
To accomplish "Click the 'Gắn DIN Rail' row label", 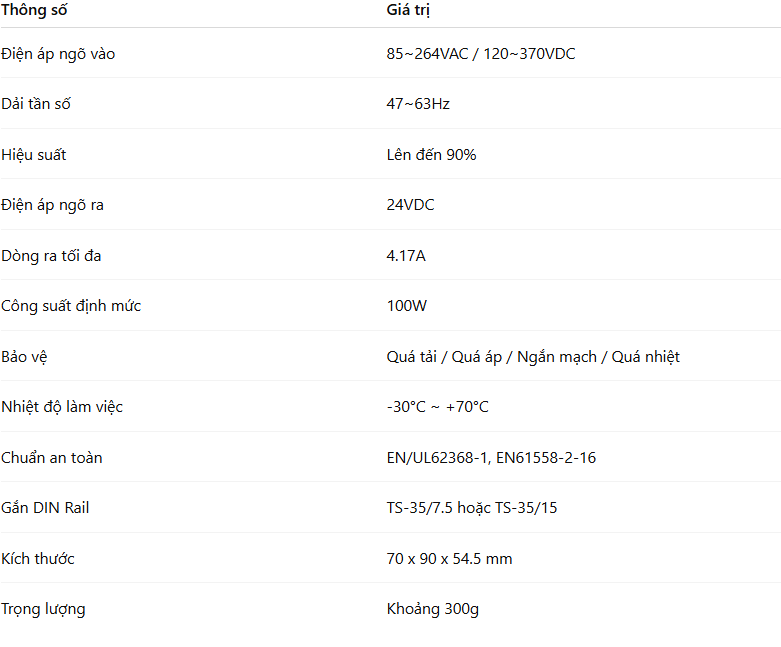I will coord(45,508).
